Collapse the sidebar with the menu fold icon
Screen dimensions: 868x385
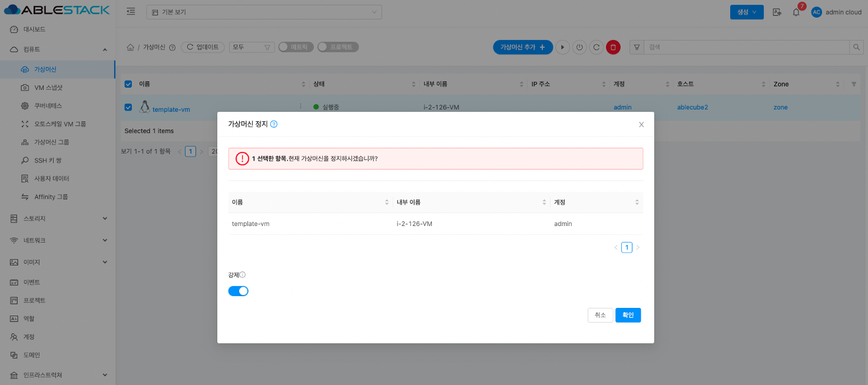click(x=131, y=12)
